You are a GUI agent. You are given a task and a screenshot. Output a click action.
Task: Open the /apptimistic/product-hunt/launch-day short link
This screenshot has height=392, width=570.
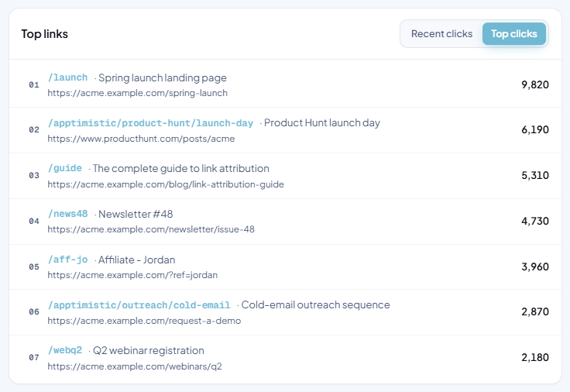150,123
